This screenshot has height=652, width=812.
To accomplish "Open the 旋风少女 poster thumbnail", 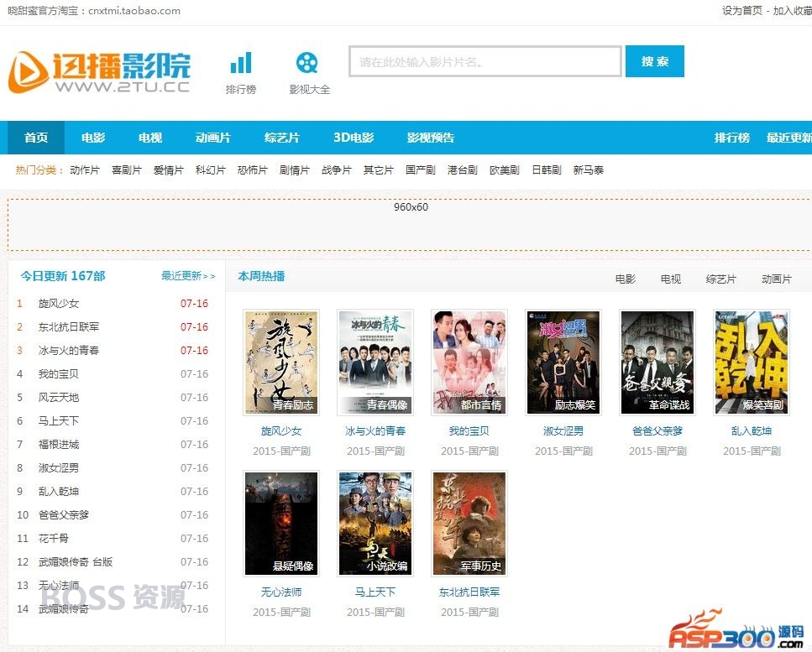I will [281, 363].
